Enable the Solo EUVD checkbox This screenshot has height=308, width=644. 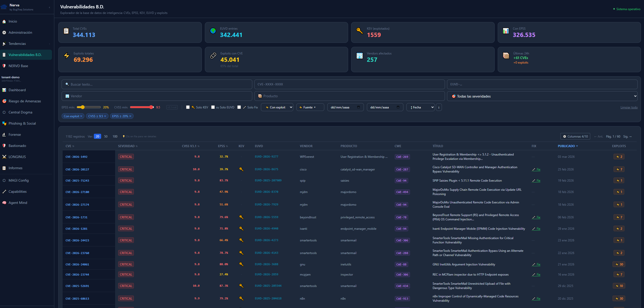[x=213, y=107]
